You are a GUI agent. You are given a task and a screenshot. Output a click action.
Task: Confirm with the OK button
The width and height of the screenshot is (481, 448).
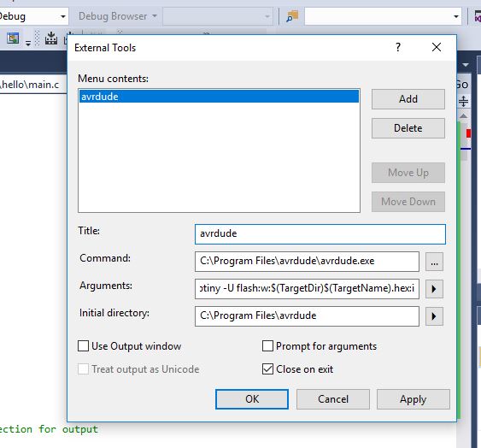point(251,399)
